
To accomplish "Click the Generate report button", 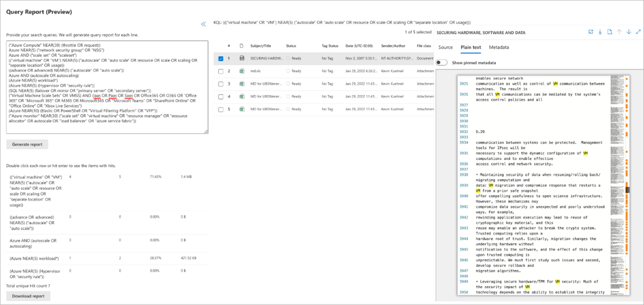I will pyautogui.click(x=27, y=144).
